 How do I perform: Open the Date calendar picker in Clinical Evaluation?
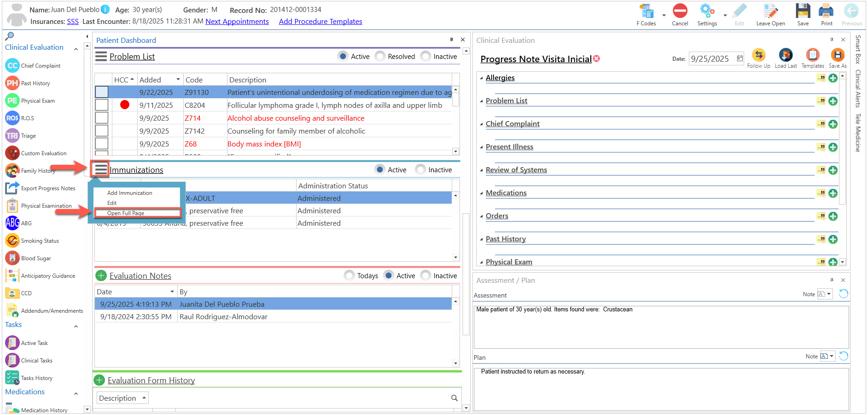tap(740, 58)
